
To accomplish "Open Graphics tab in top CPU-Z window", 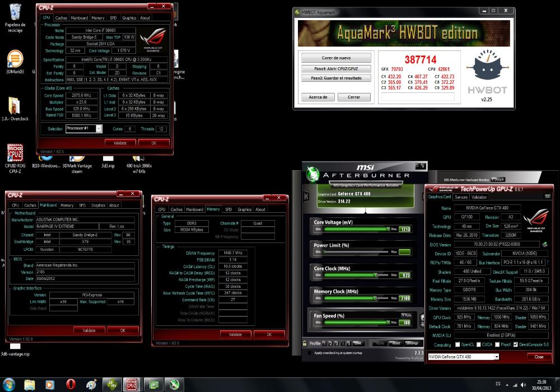I will (x=129, y=18).
